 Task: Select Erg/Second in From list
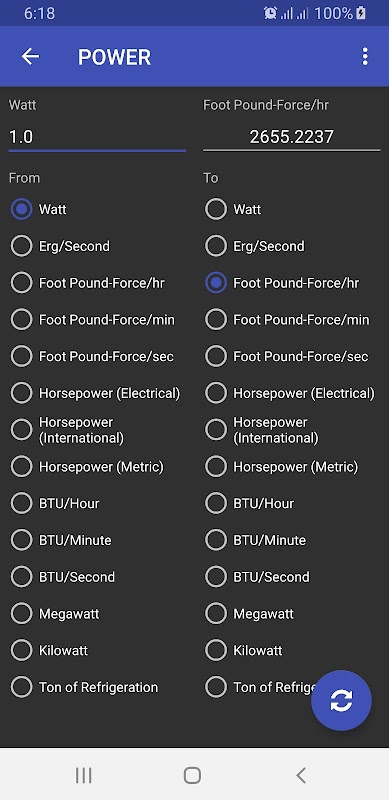60,246
